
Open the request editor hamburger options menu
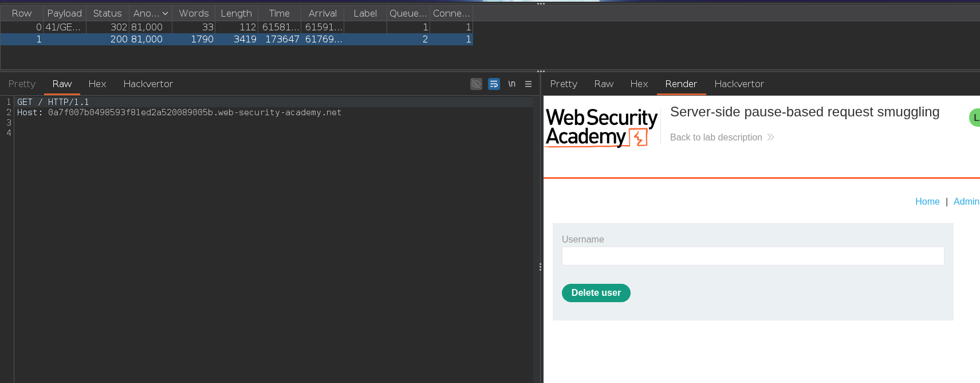528,84
